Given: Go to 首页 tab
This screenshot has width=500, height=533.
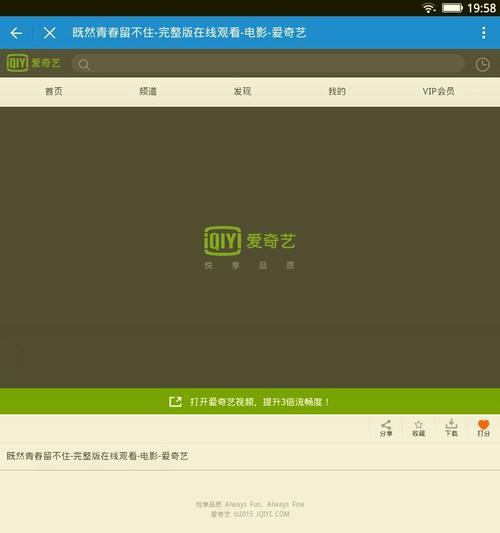Looking at the screenshot, I should pos(54,91).
